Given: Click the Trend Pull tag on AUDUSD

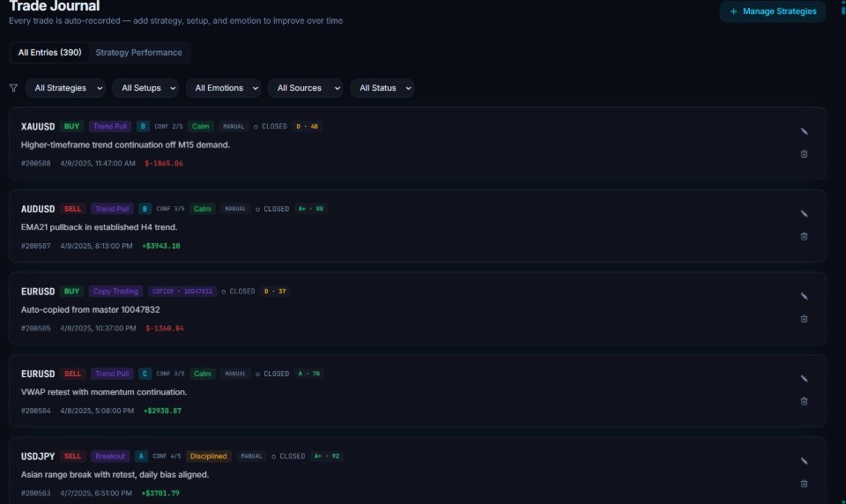Looking at the screenshot, I should (112, 209).
